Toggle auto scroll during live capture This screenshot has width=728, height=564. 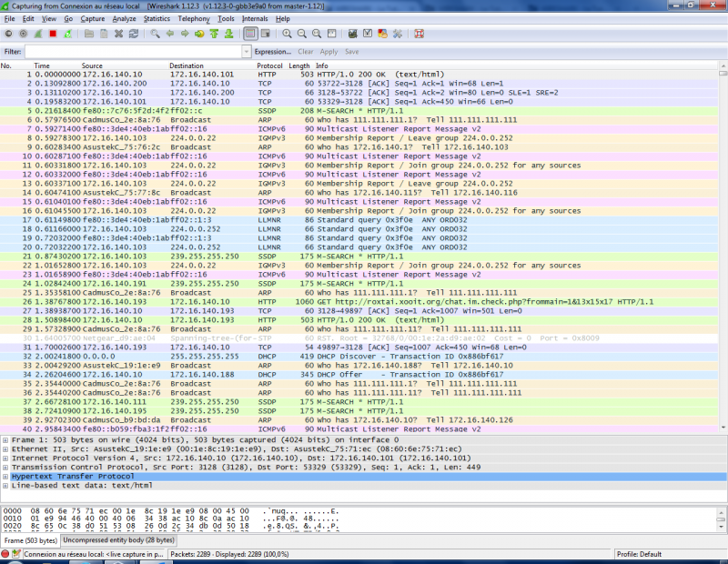[x=266, y=34]
